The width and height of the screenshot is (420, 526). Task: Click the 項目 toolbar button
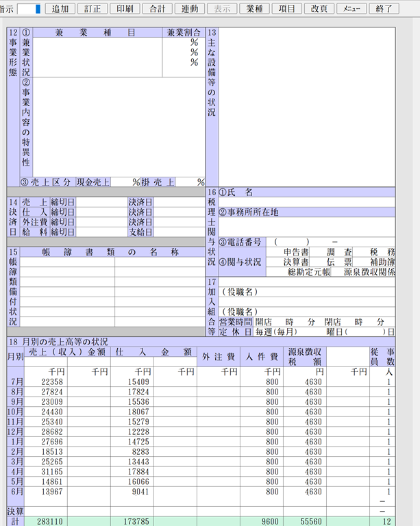click(x=287, y=9)
